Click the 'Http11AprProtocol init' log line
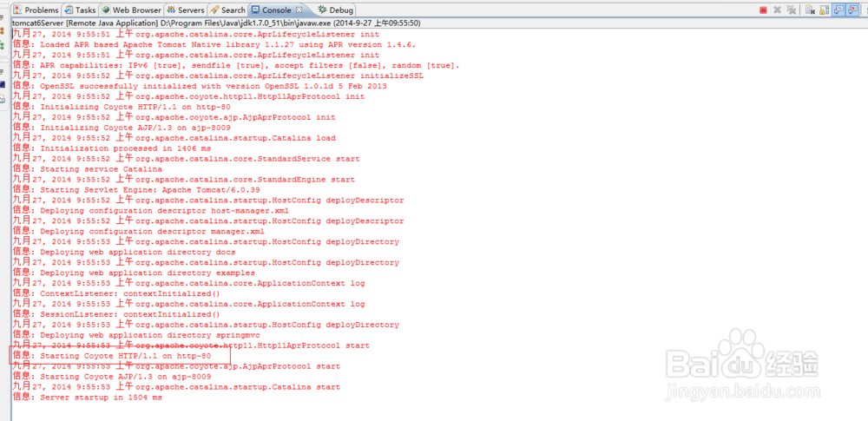The height and width of the screenshot is (421, 868). pos(188,96)
